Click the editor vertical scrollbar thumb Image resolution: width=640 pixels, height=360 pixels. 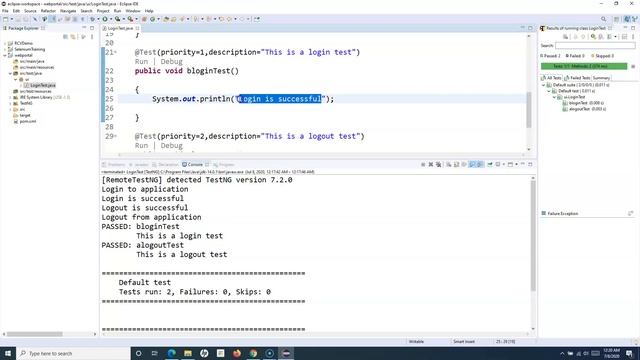[x=529, y=109]
